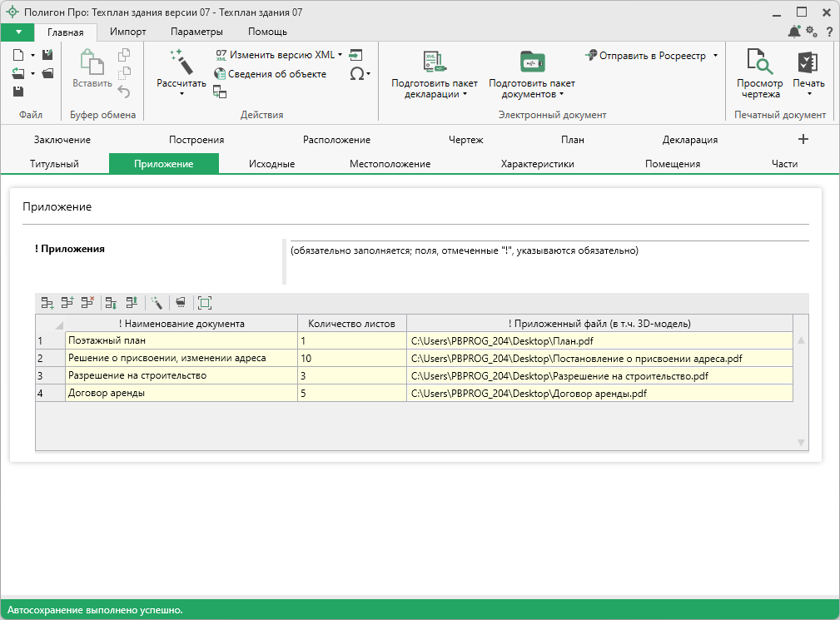Image resolution: width=840 pixels, height=620 pixels.
Task: Click the notifications bell icon
Action: 793,32
